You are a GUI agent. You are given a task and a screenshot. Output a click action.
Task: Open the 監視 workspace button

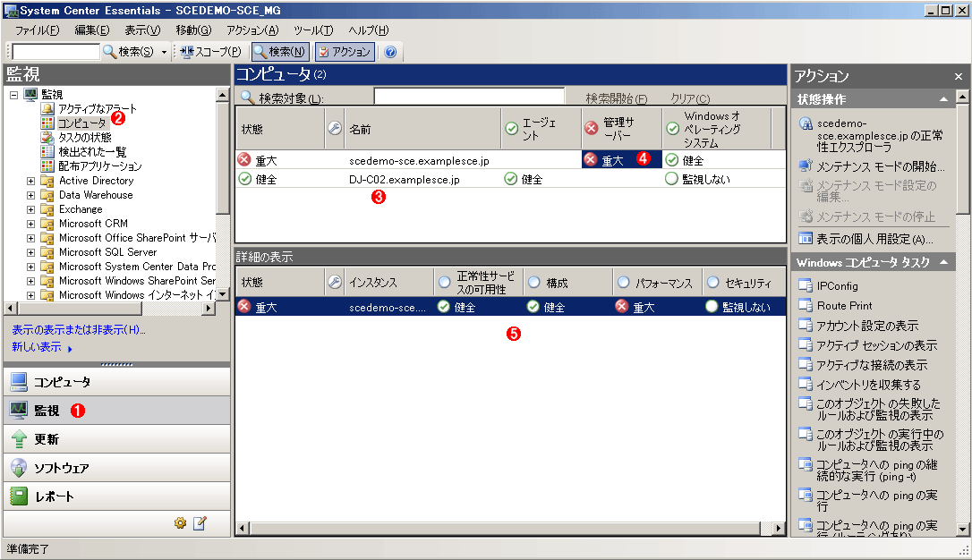[x=116, y=410]
